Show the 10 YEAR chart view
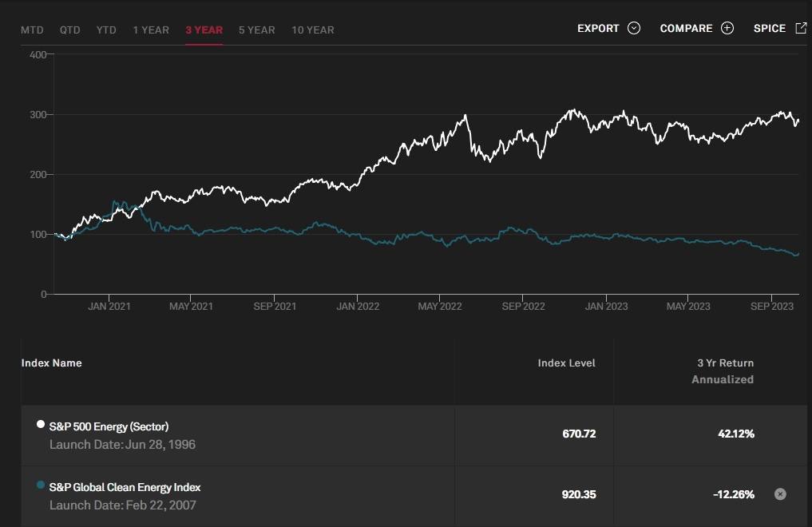812x527 pixels. (313, 30)
